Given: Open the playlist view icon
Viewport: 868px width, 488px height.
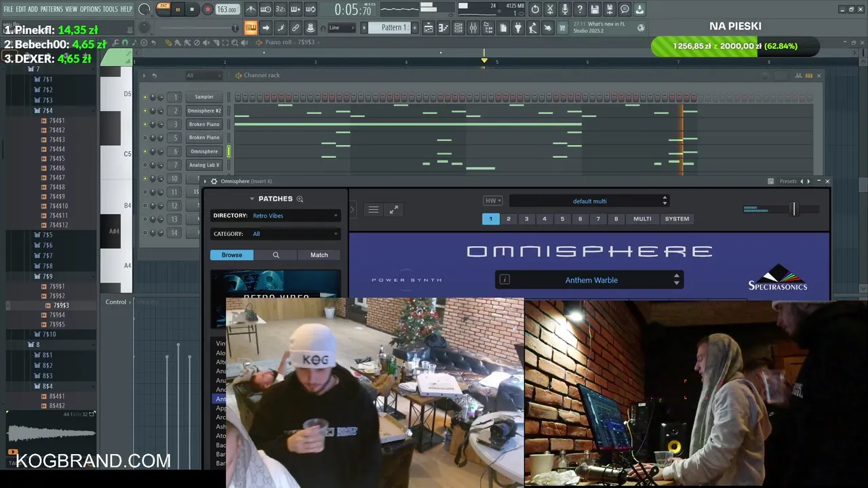Looking at the screenshot, I should [x=429, y=28].
